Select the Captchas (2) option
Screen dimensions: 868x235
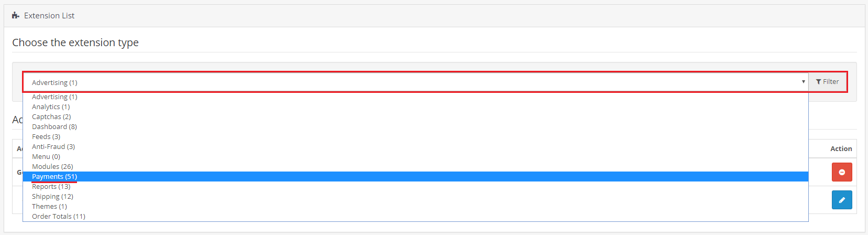click(51, 117)
